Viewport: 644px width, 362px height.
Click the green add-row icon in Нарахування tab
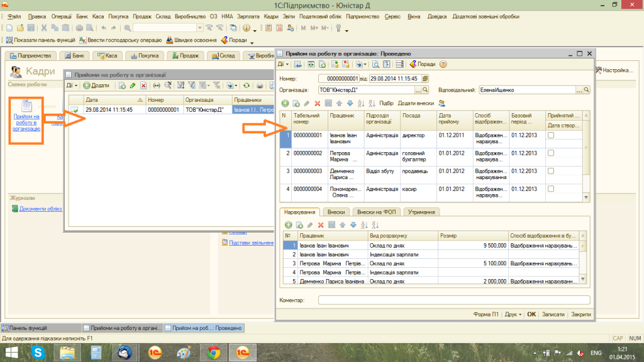tap(288, 225)
